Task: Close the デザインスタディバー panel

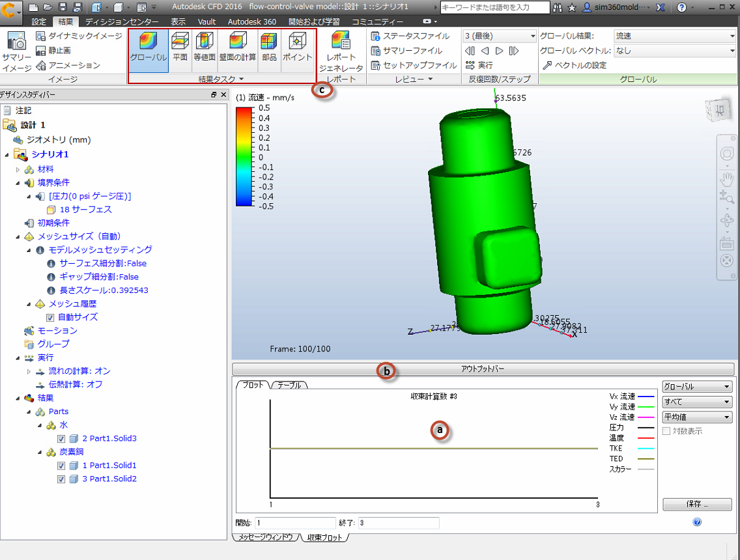Action: tap(223, 95)
